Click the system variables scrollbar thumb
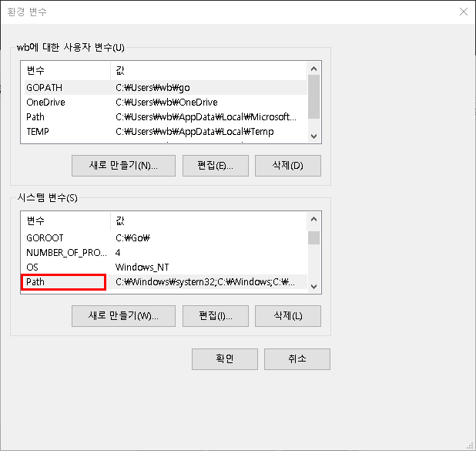This screenshot has height=451, width=476. point(314,238)
